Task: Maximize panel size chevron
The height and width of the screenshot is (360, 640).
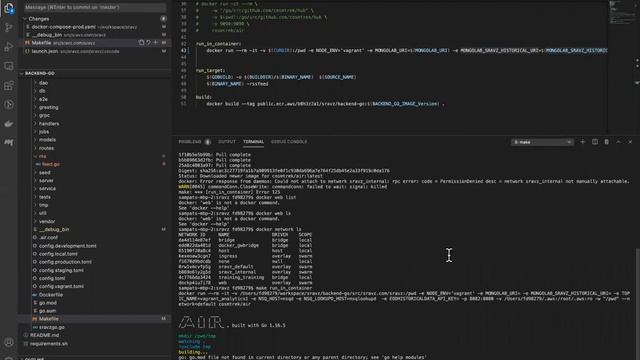Action: 618,142
